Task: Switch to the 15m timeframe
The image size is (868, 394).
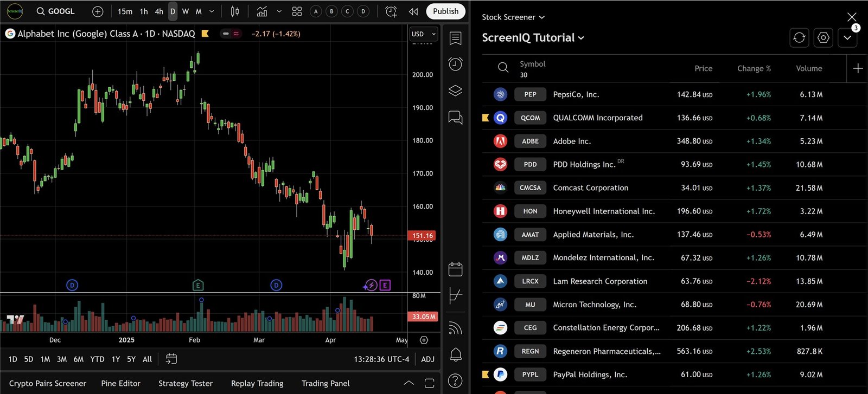Action: point(125,11)
